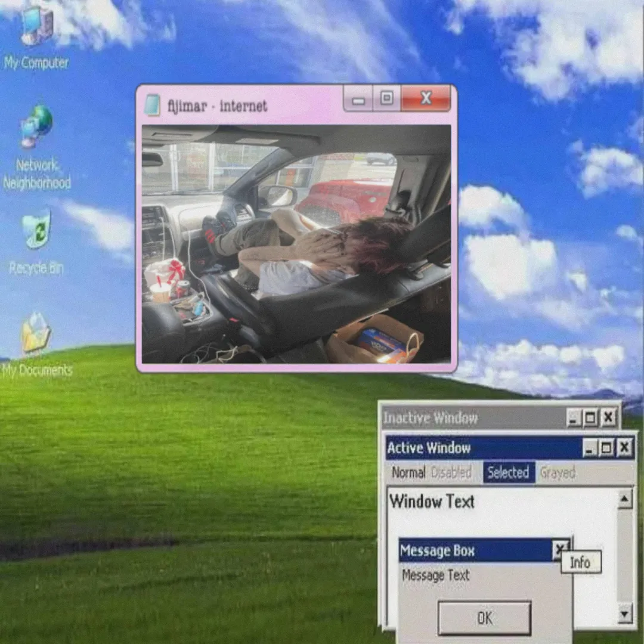Click the Normal menu item
The image size is (644, 644).
coord(408,473)
